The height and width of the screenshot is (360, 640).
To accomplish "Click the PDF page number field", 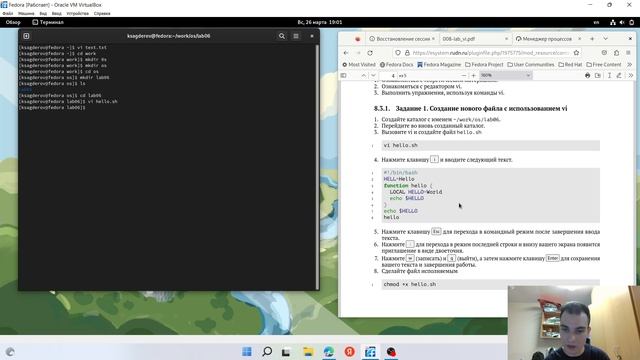I will (x=389, y=76).
